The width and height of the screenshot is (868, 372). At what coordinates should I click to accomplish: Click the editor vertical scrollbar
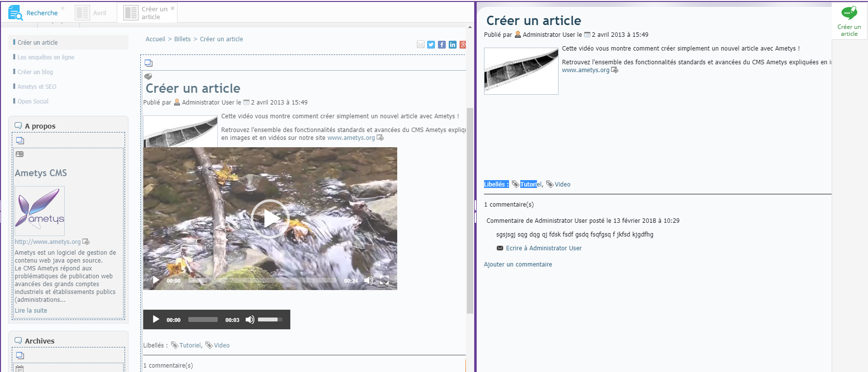click(470, 211)
